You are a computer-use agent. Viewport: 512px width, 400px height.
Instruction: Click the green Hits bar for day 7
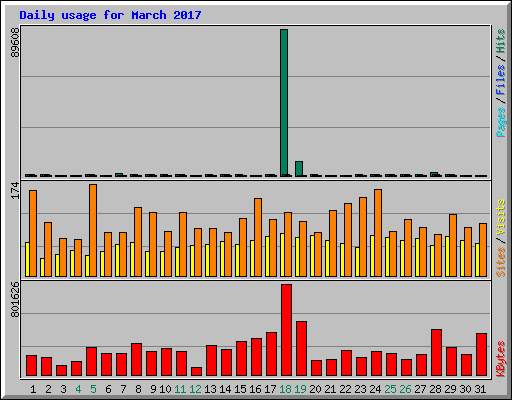(x=119, y=175)
